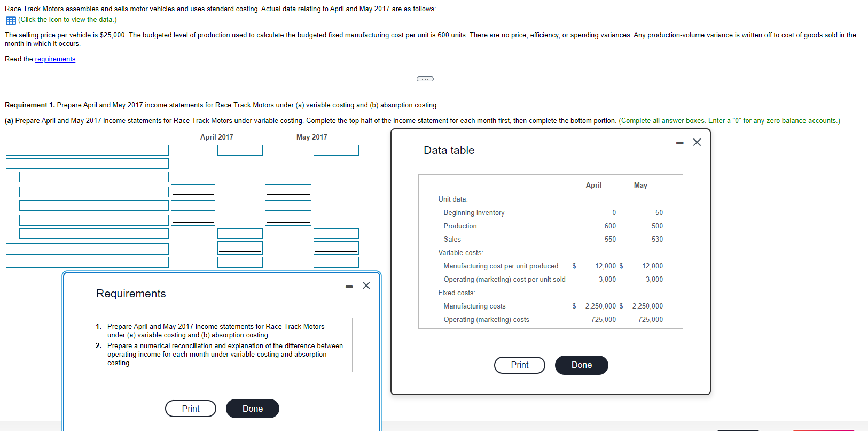Click the "Production" row label in the data table
868x431 pixels.
(460, 226)
